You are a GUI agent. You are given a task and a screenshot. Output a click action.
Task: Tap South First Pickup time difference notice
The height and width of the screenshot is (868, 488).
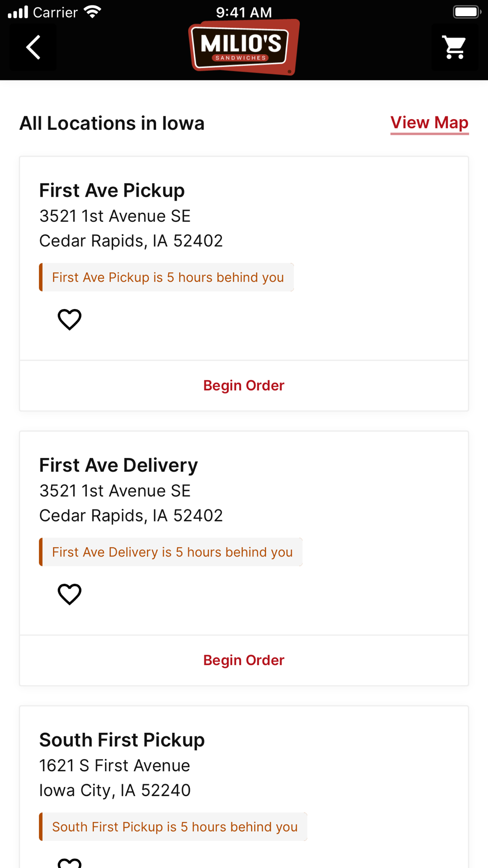pyautogui.click(x=174, y=827)
